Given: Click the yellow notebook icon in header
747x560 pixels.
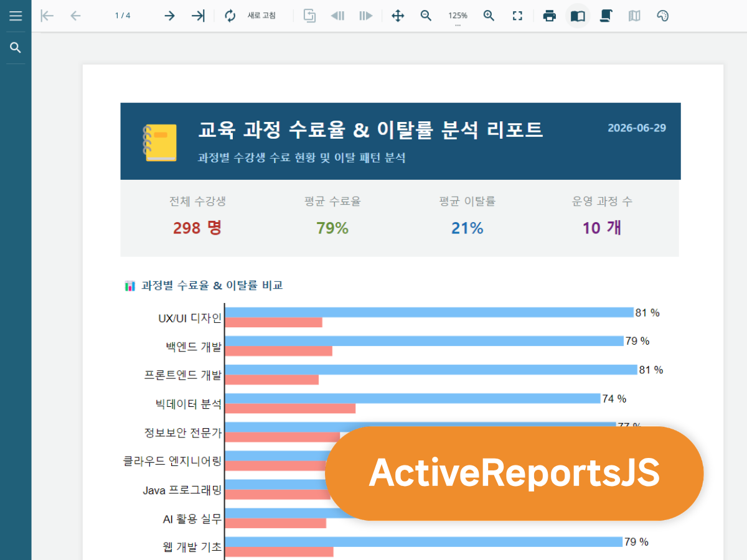Looking at the screenshot, I should coord(160,142).
